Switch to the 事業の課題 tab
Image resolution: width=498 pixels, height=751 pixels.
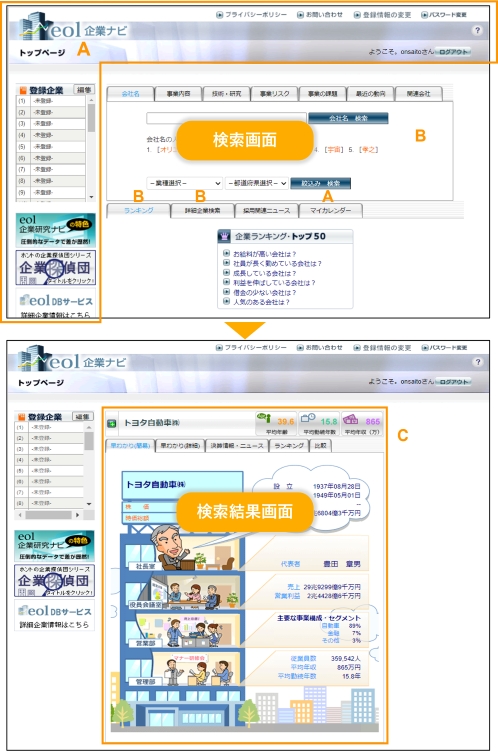(x=322, y=94)
